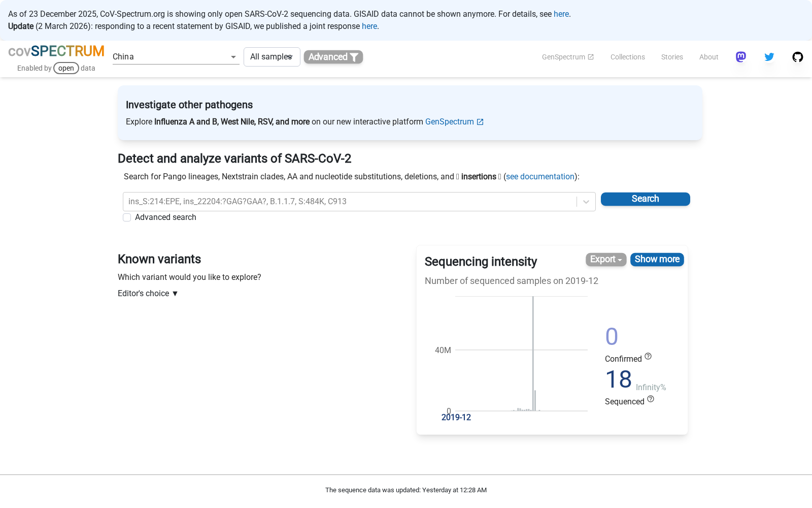Click the 40M axis label

tap(443, 351)
